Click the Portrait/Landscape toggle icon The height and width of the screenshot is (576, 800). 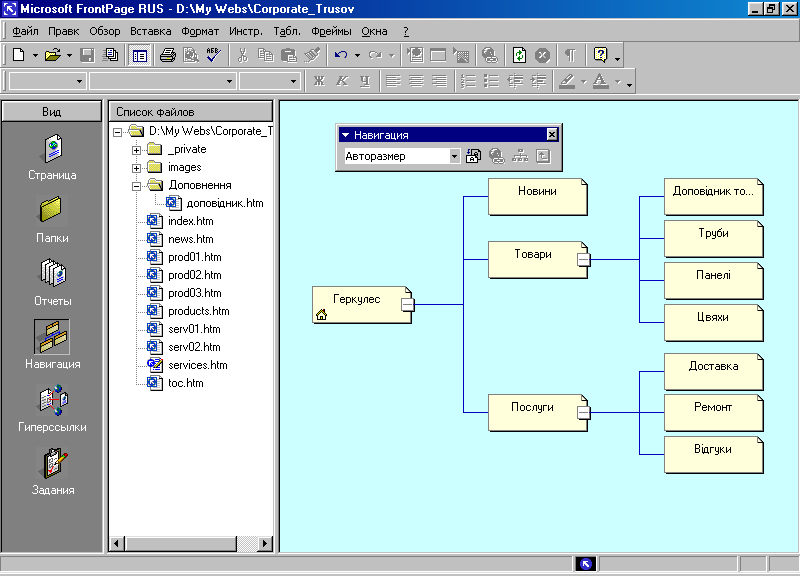pos(473,156)
